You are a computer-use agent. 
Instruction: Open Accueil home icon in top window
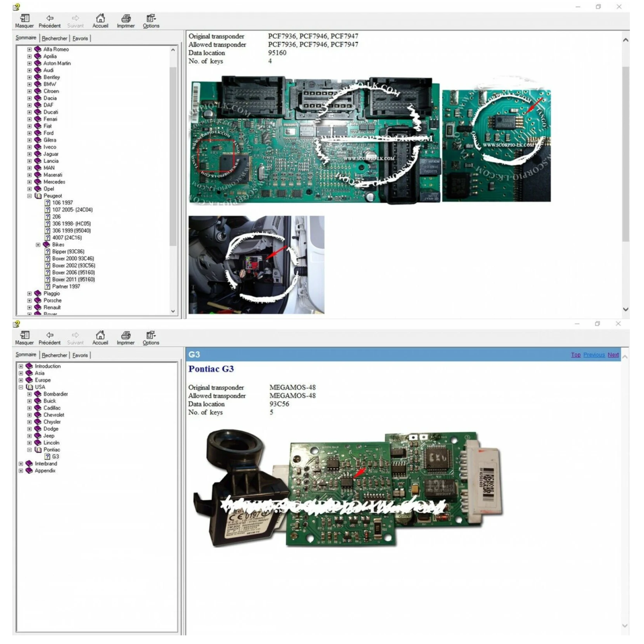[x=100, y=18]
